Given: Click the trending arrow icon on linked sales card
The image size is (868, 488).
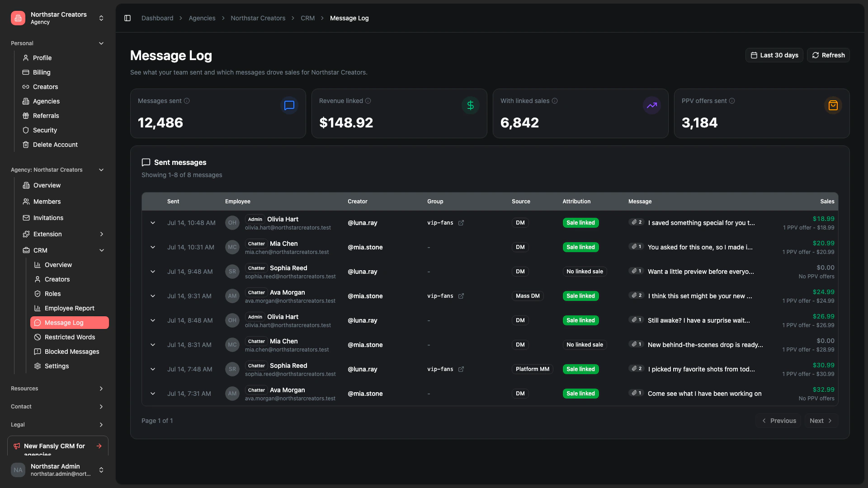Looking at the screenshot, I should [652, 105].
